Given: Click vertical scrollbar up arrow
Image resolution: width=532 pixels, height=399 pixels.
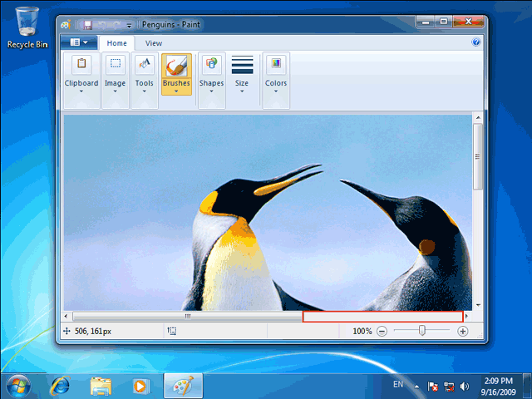Looking at the screenshot, I should point(478,118).
